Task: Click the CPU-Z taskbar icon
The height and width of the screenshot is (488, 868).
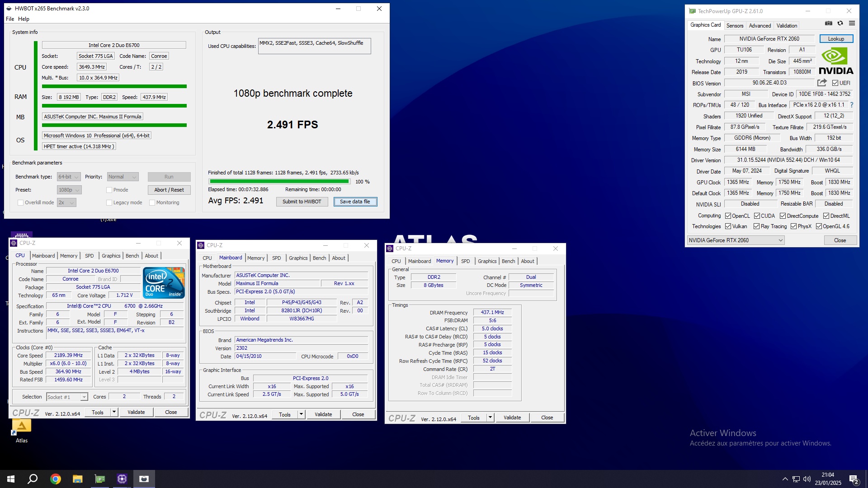Action: tap(122, 479)
